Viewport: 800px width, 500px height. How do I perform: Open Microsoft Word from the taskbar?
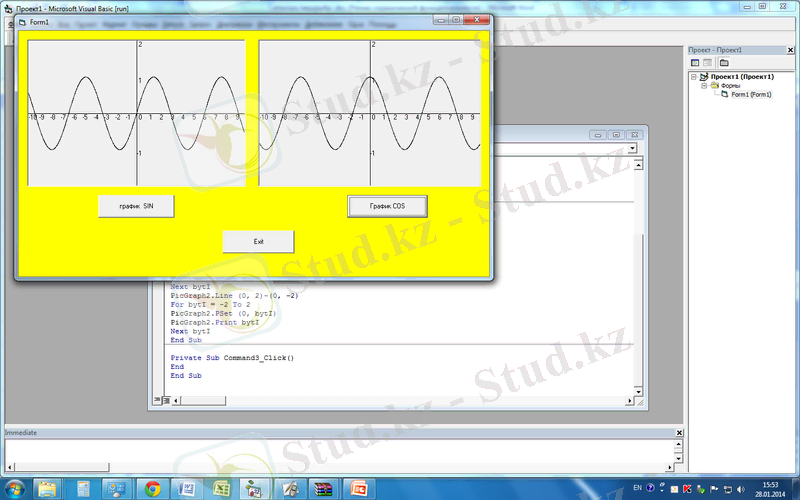pos(187,488)
